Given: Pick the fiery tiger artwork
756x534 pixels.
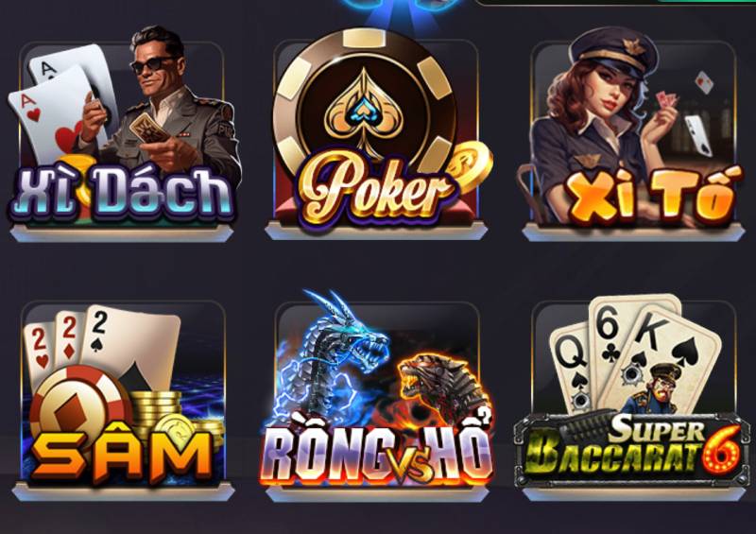Looking at the screenshot, I should 443,386.
